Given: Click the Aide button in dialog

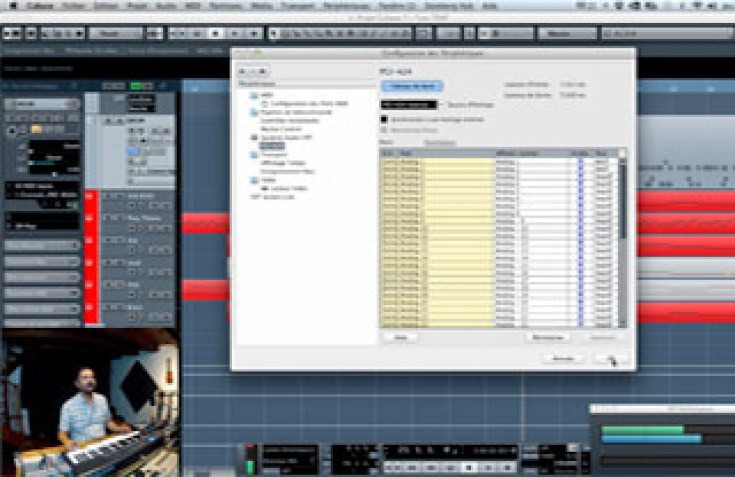Looking at the screenshot, I should pyautogui.click(x=401, y=337).
